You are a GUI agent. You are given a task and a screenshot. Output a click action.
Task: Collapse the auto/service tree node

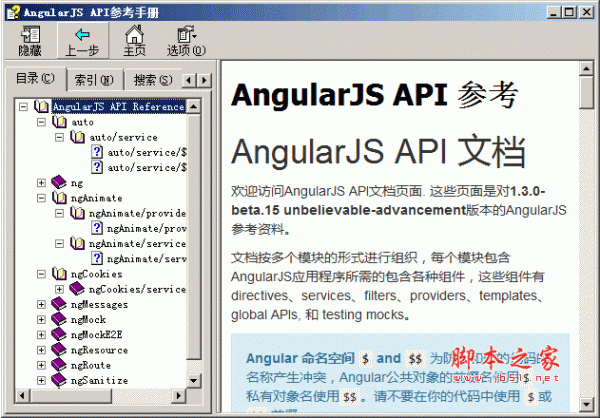(59, 137)
